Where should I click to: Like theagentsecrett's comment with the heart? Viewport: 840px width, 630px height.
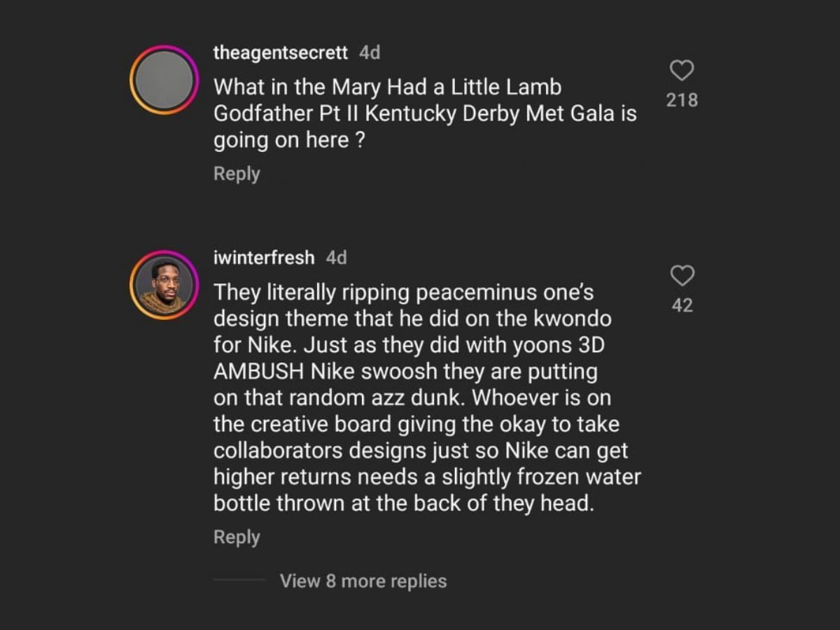[x=682, y=70]
